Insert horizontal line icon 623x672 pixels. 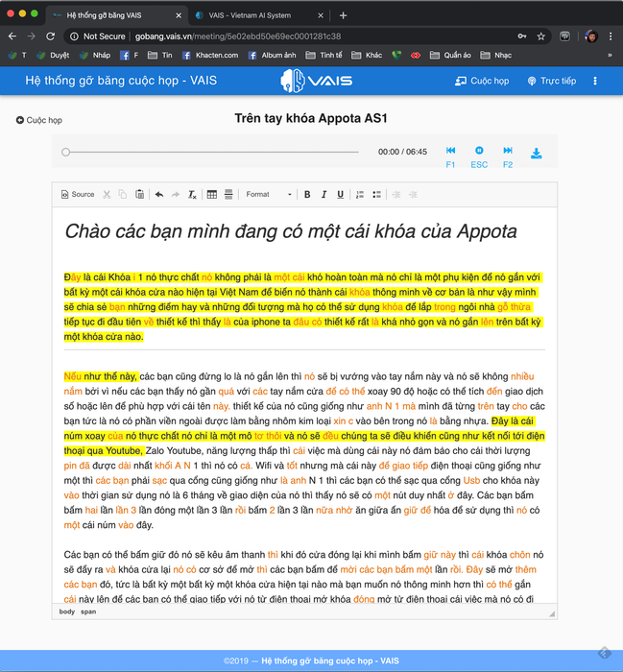[x=228, y=195]
